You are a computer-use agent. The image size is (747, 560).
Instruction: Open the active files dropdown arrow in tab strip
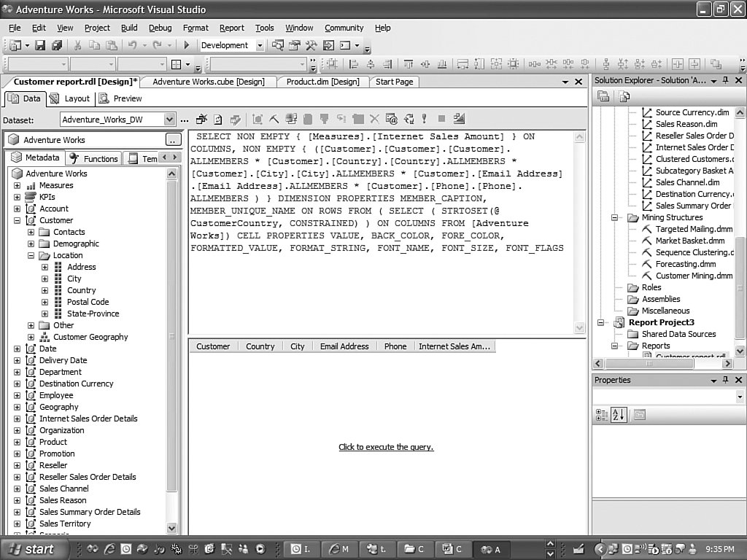pyautogui.click(x=565, y=82)
